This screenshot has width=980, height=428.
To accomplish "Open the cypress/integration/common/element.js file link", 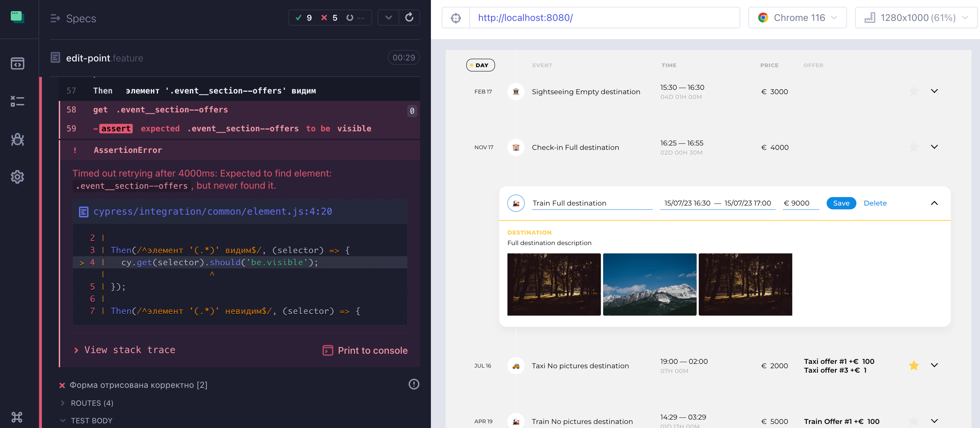I will coord(212,211).
